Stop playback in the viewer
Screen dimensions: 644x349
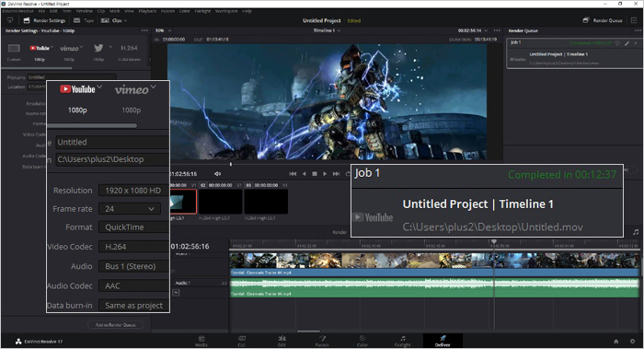pyautogui.click(x=315, y=174)
